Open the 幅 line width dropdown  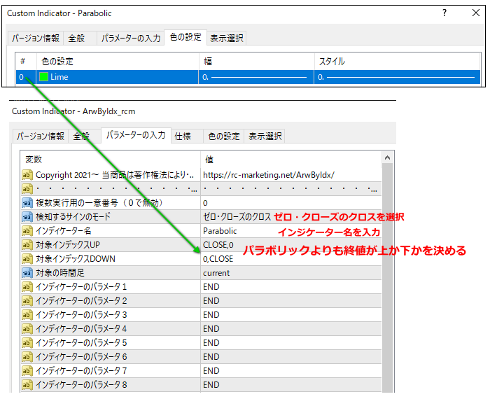click(x=255, y=77)
